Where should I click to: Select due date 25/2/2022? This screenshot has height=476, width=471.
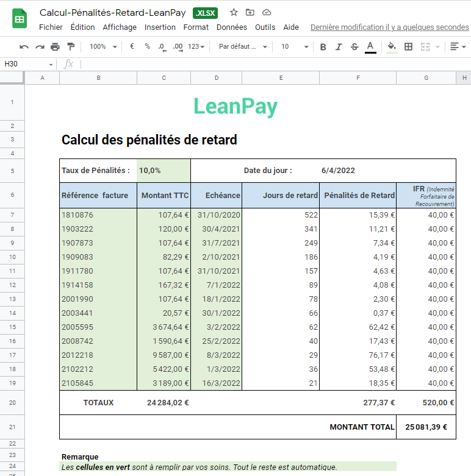pos(217,341)
